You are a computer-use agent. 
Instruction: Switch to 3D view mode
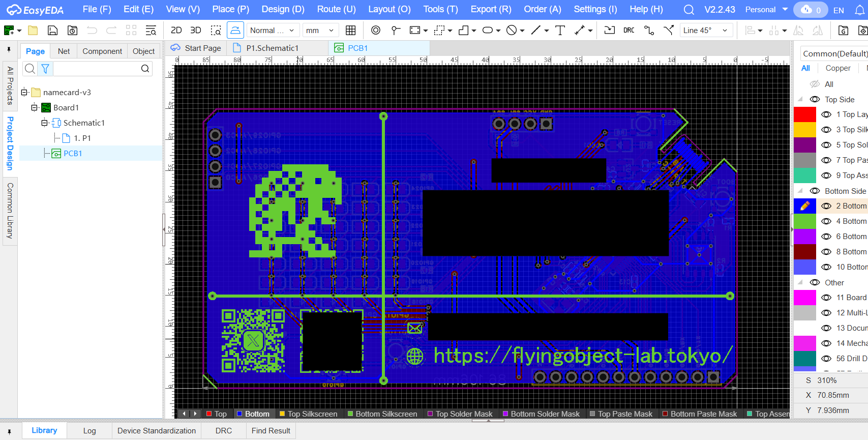pyautogui.click(x=195, y=31)
